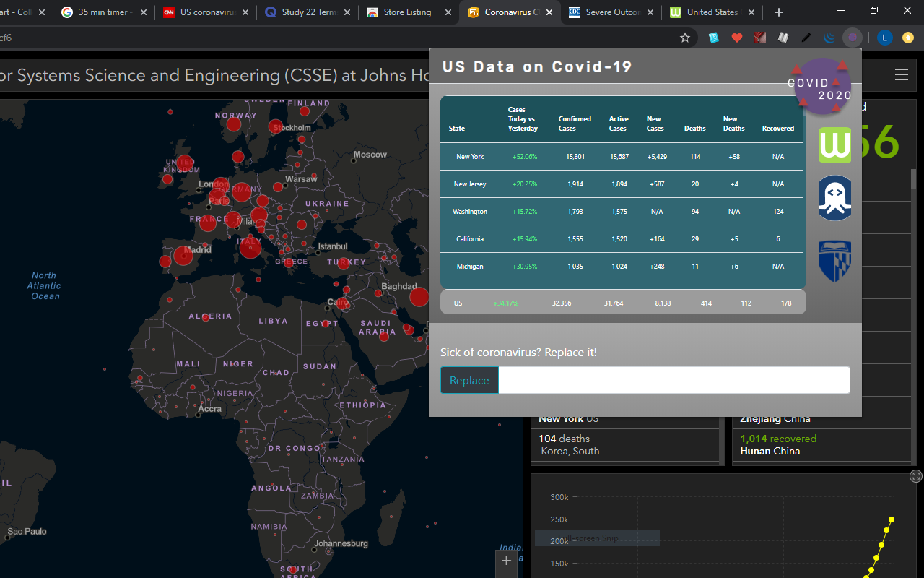Viewport: 924px width, 578px height.
Task: Open the red curtain extension icon
Action: click(x=759, y=38)
